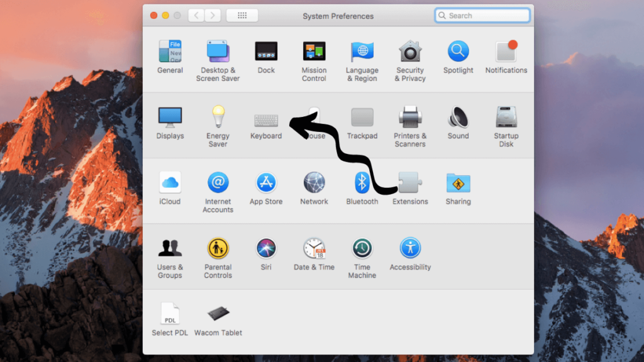Minimize System Preferences with yellow button
This screenshot has height=362, width=644.
pyautogui.click(x=165, y=16)
